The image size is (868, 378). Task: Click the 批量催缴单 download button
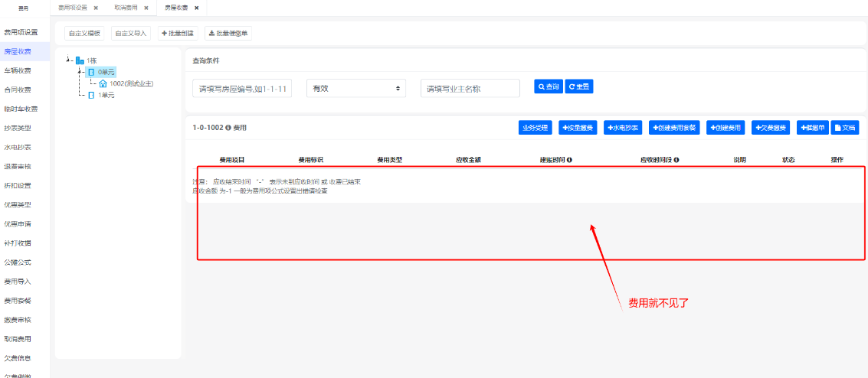pos(228,34)
